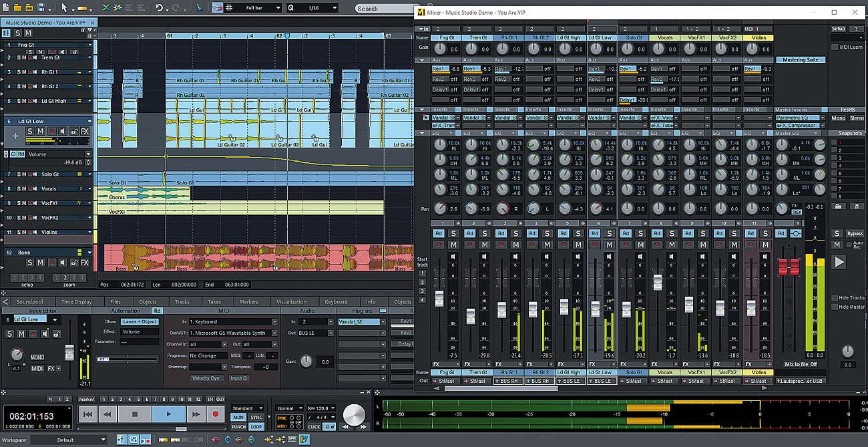Open the Standard transport mode dropdown

(x=248, y=408)
